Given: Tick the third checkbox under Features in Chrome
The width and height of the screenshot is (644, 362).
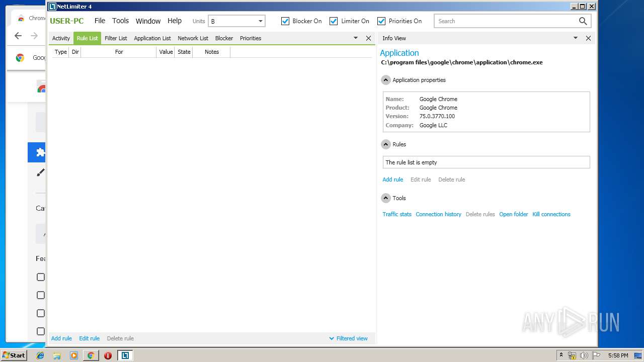Looking at the screenshot, I should click(41, 313).
